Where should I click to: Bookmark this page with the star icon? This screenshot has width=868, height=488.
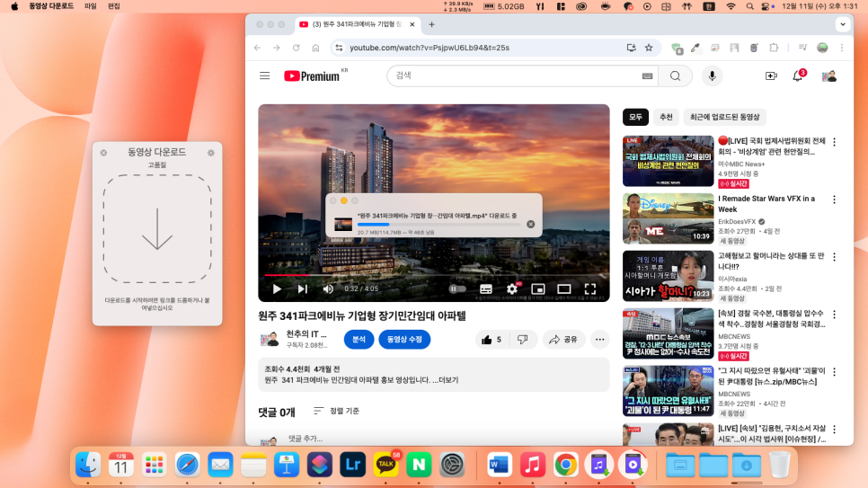[x=649, y=48]
